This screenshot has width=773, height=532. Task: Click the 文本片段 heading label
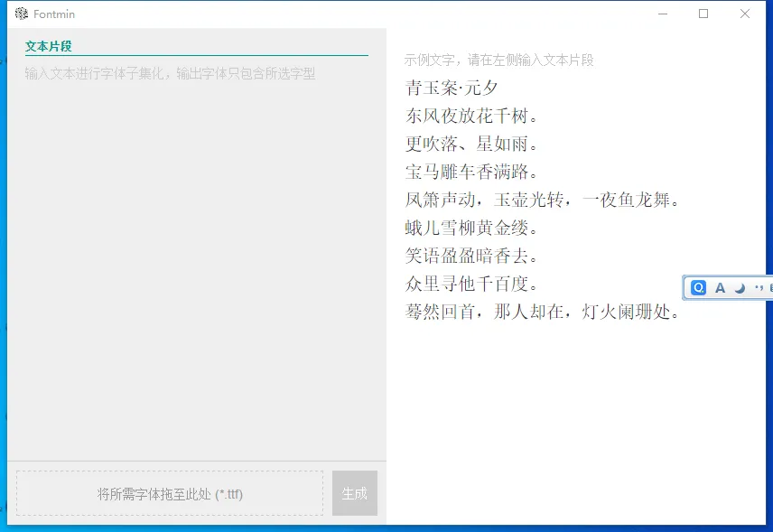49,46
